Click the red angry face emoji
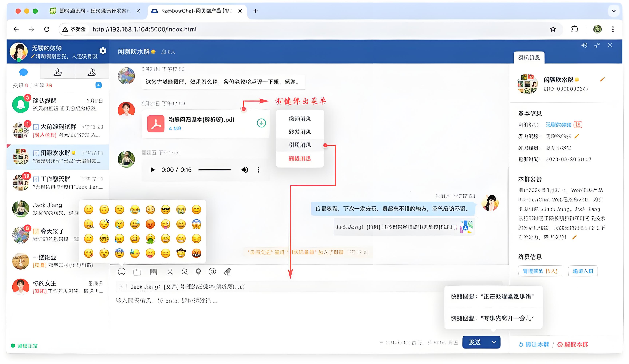The height and width of the screenshot is (364, 629). tap(150, 224)
